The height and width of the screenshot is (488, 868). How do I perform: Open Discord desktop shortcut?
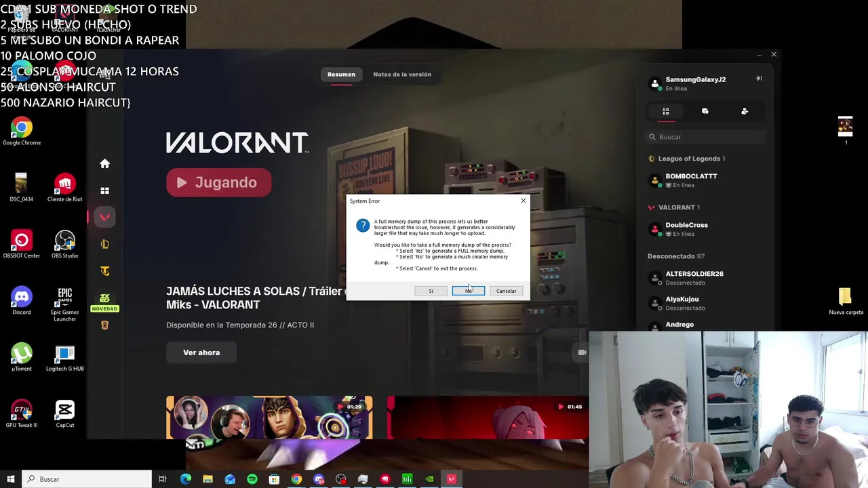(x=22, y=301)
